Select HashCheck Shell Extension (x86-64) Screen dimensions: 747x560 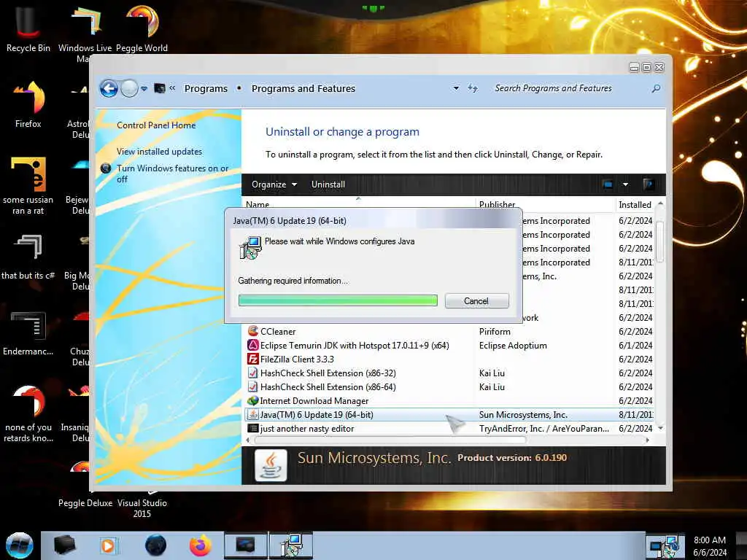[449, 386]
